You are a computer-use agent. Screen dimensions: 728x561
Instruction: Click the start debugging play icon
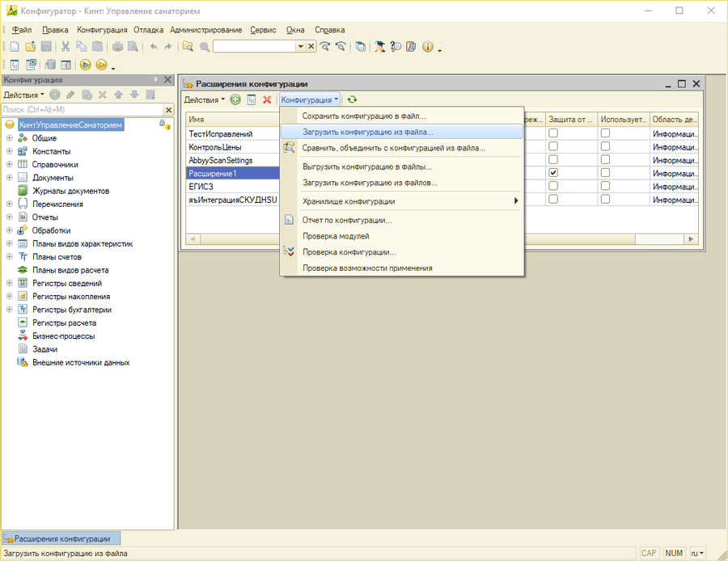point(85,65)
